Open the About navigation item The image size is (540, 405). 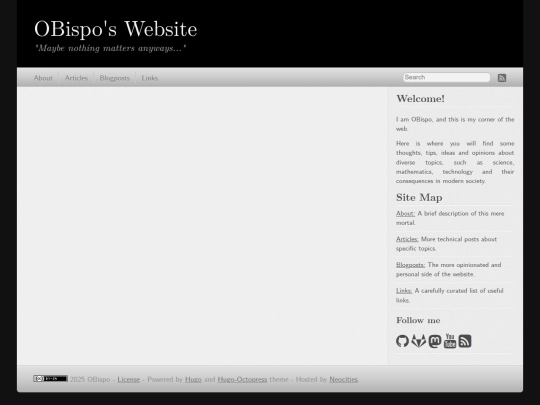tap(43, 78)
